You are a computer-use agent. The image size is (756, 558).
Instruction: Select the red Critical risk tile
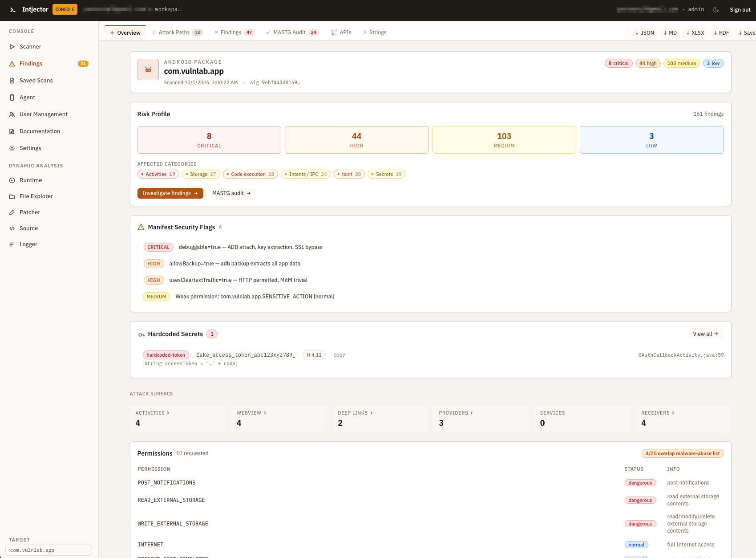click(209, 140)
